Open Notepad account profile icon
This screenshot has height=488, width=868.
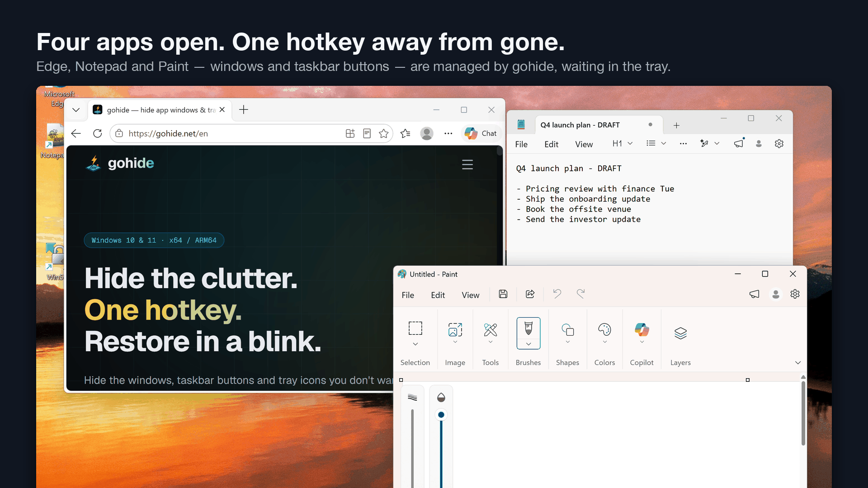[759, 143]
